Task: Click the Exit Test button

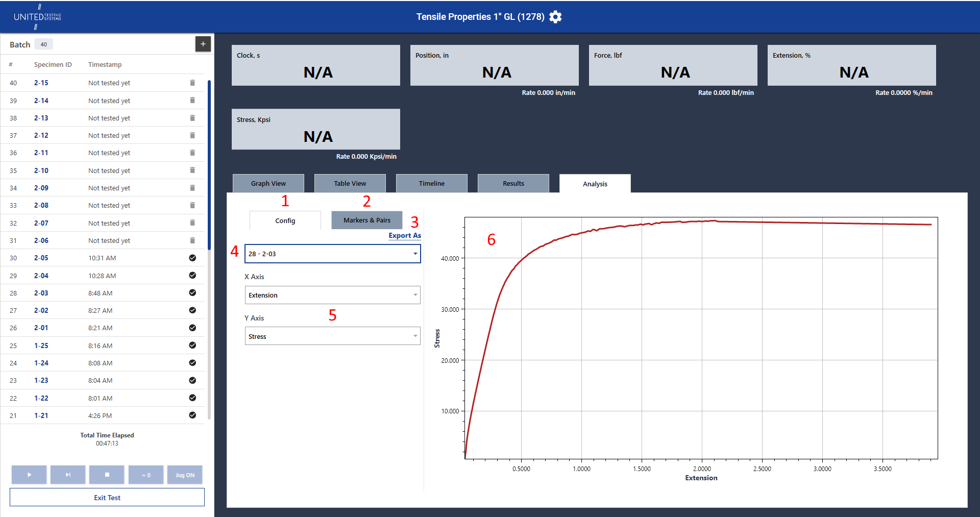Action: pyautogui.click(x=107, y=497)
